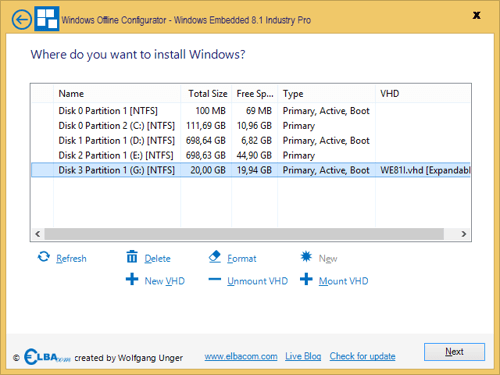Click the 20,00 GB total size cell
The width and height of the screenshot is (500, 375).
208,170
